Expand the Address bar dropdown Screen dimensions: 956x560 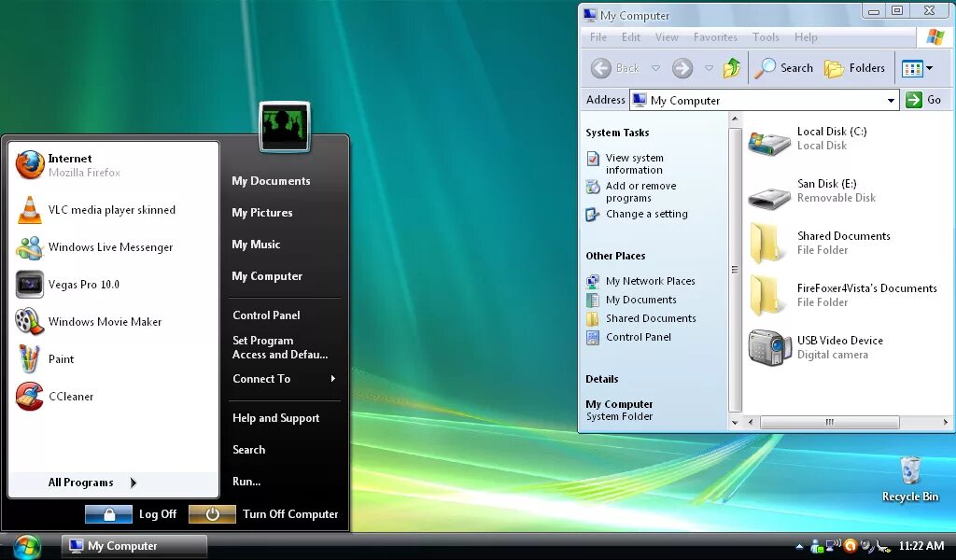coord(891,101)
